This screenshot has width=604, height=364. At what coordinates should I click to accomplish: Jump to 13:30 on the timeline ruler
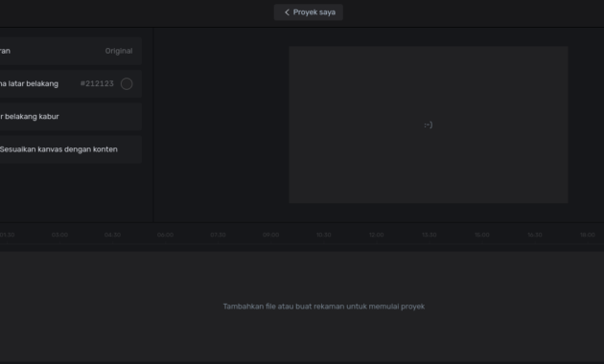430,235
